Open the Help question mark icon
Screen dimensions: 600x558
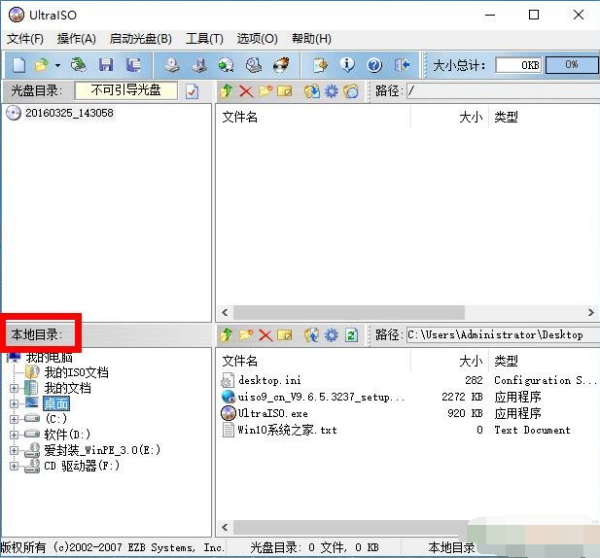(374, 65)
